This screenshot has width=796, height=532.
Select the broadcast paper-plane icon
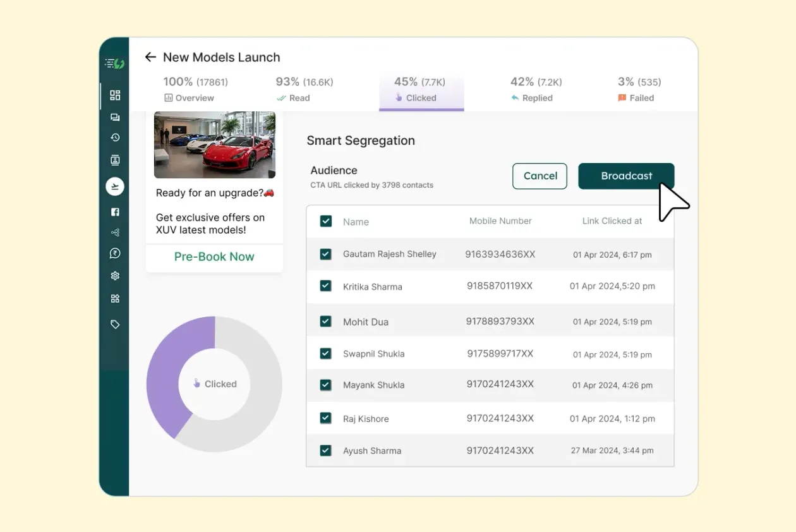pyautogui.click(x=115, y=186)
